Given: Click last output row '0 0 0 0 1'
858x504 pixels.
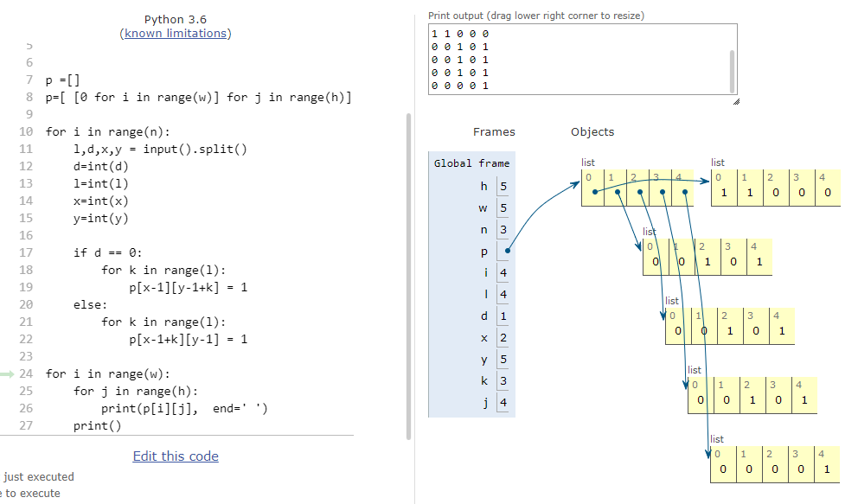Looking at the screenshot, I should [x=459, y=86].
